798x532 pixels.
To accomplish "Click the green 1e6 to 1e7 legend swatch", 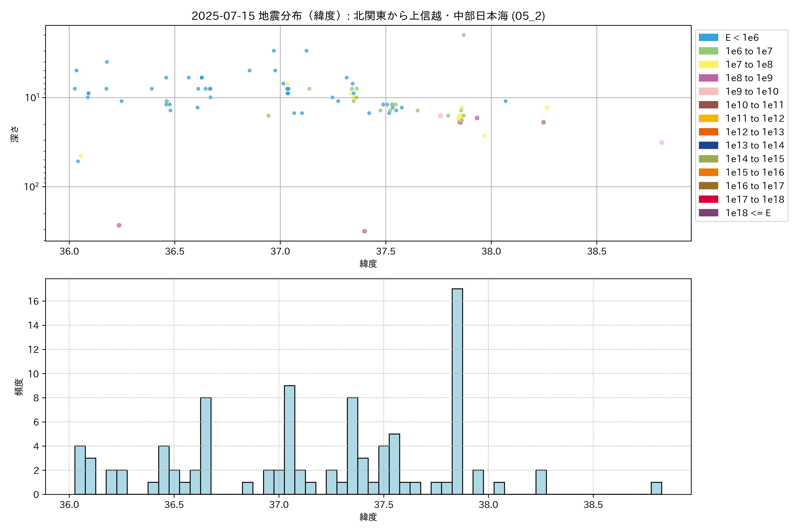I will coord(708,51).
